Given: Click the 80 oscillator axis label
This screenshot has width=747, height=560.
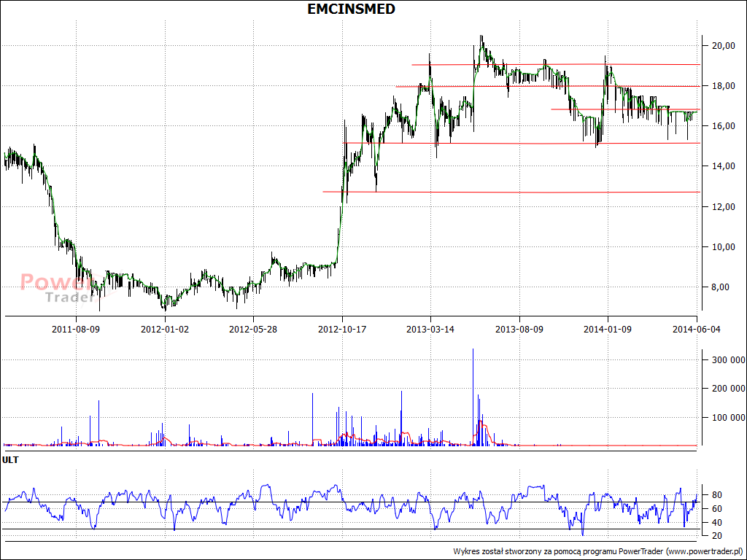Looking at the screenshot, I should coord(716,495).
